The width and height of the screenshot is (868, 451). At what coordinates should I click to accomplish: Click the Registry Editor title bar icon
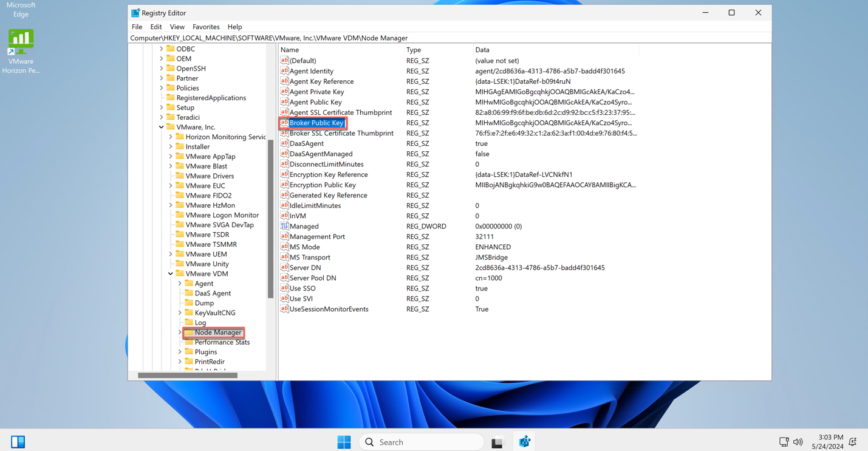tap(135, 13)
